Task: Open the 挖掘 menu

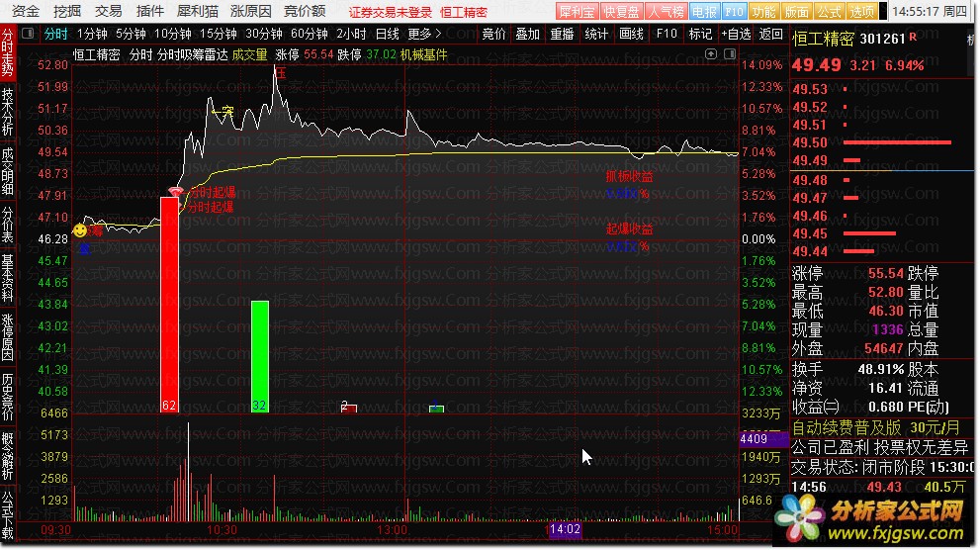Action: (x=67, y=11)
